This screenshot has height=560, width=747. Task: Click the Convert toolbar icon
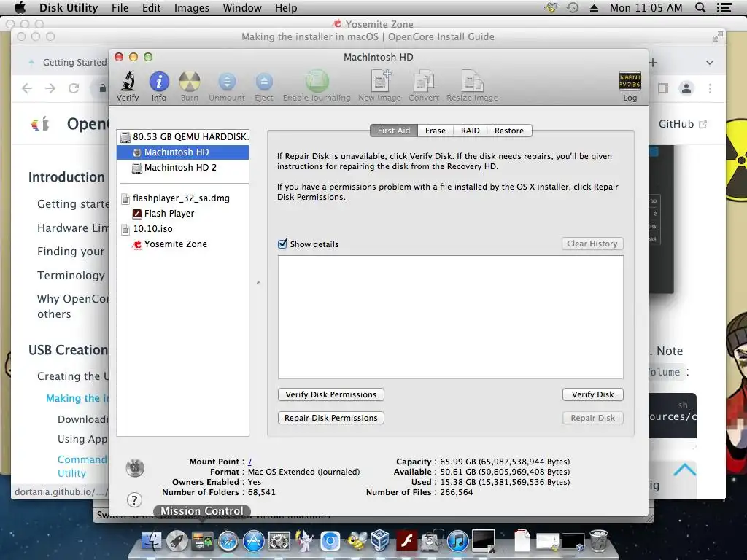tap(424, 81)
